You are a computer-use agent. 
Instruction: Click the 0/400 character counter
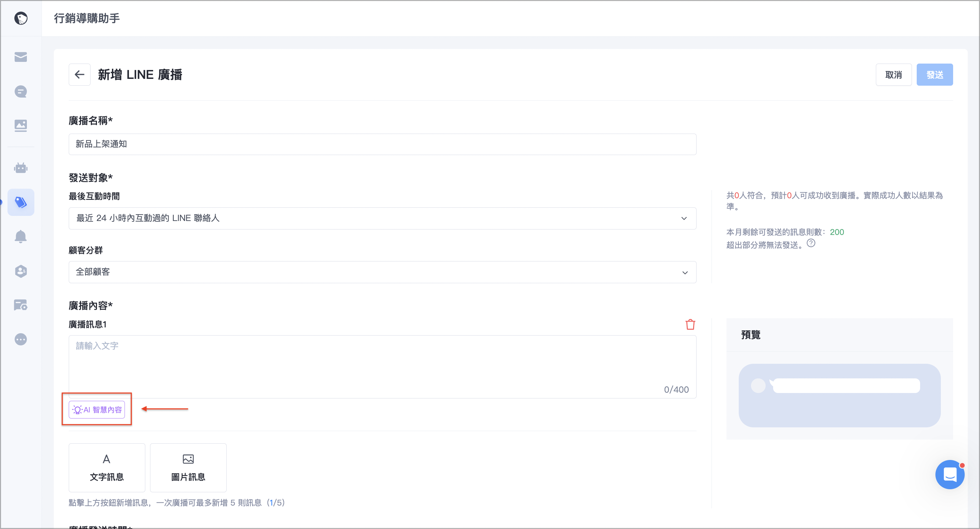point(676,389)
